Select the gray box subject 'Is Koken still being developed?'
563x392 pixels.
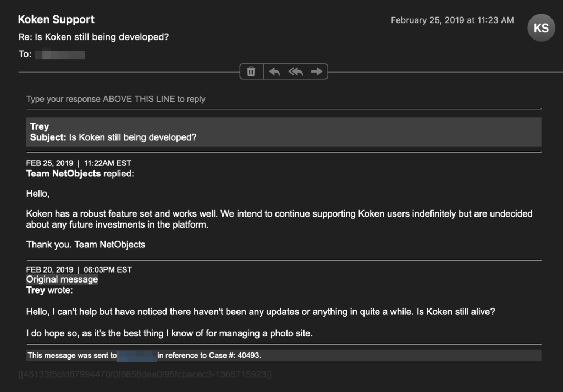133,137
